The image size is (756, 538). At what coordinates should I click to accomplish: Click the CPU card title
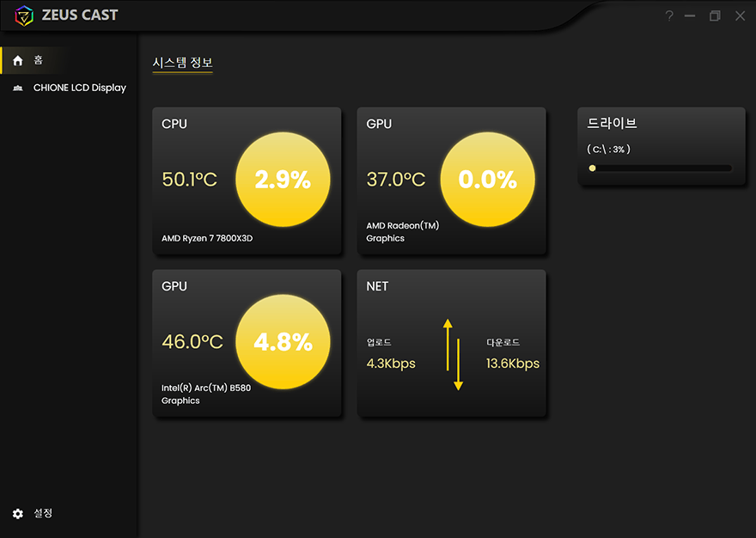[174, 124]
